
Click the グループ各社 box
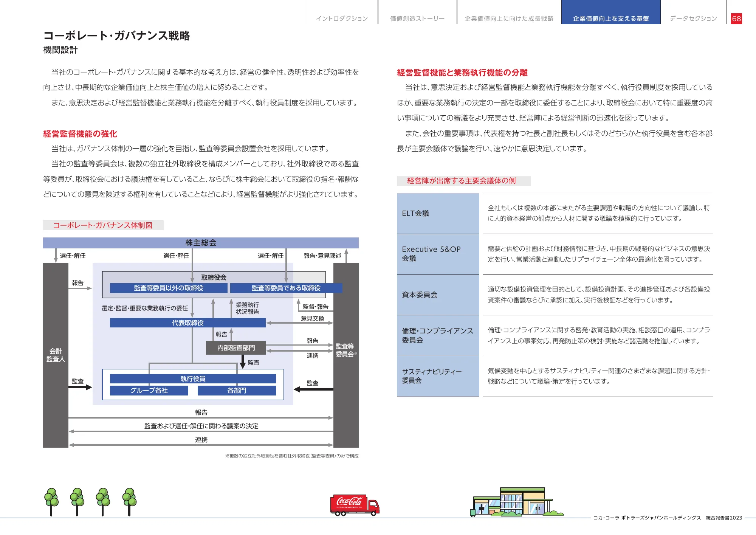[x=149, y=391]
